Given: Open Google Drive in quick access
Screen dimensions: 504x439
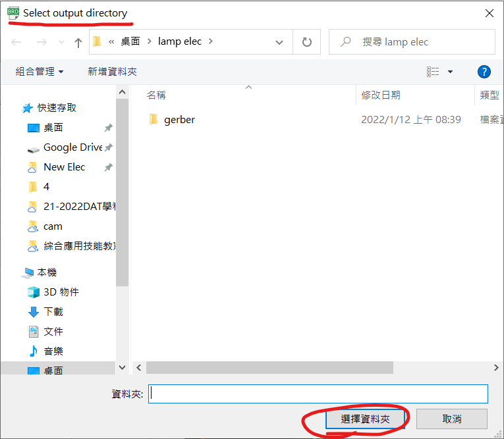Looking at the screenshot, I should coord(72,147).
